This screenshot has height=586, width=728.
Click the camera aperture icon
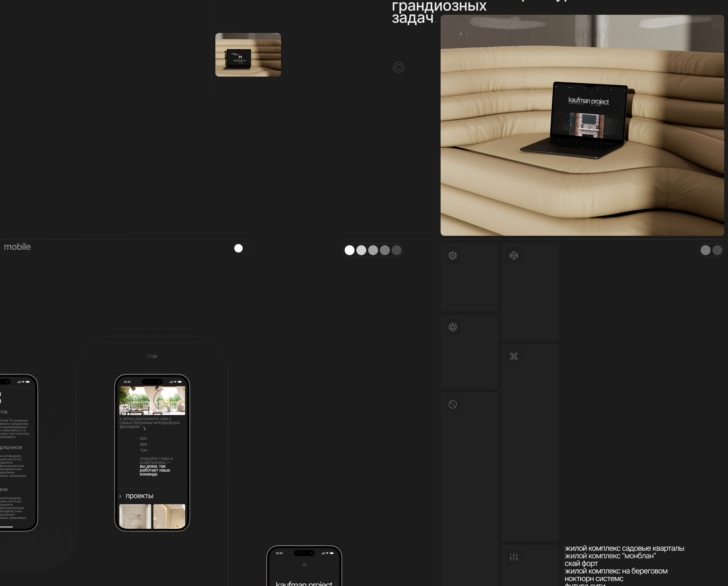(x=453, y=327)
